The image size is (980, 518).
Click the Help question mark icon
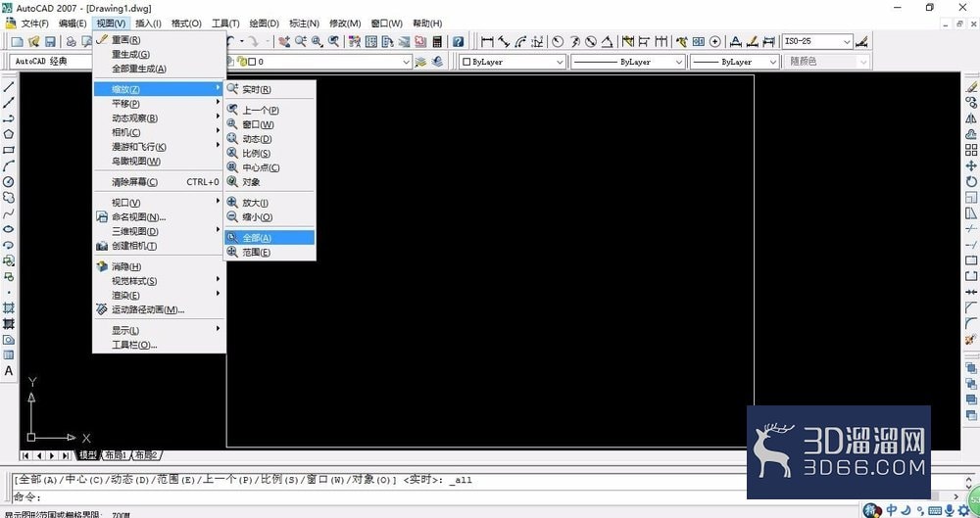pos(459,42)
